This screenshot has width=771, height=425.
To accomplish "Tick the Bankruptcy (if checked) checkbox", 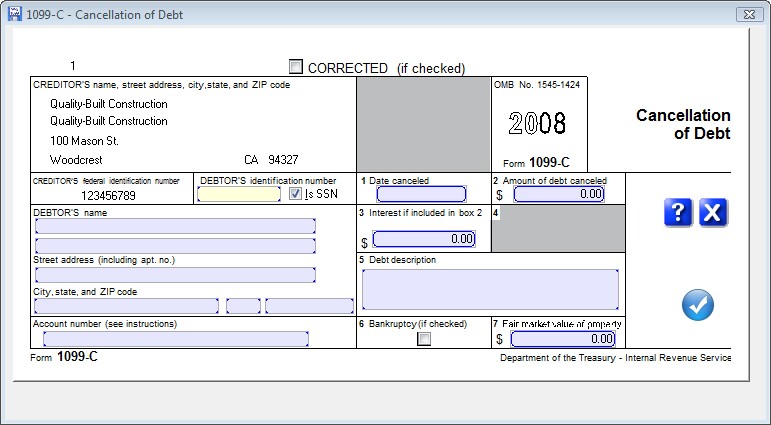I will pos(424,338).
